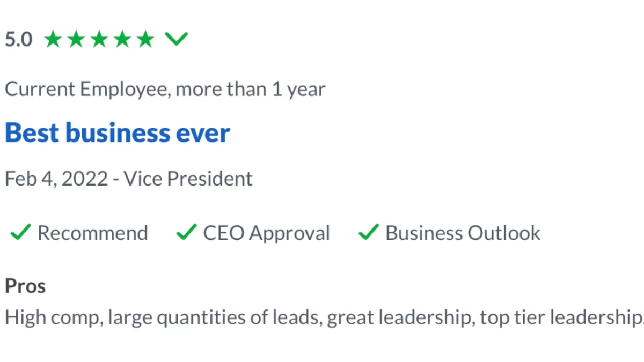Click the CEO Approval green checkmark
The width and height of the screenshot is (644, 362).
tap(186, 233)
